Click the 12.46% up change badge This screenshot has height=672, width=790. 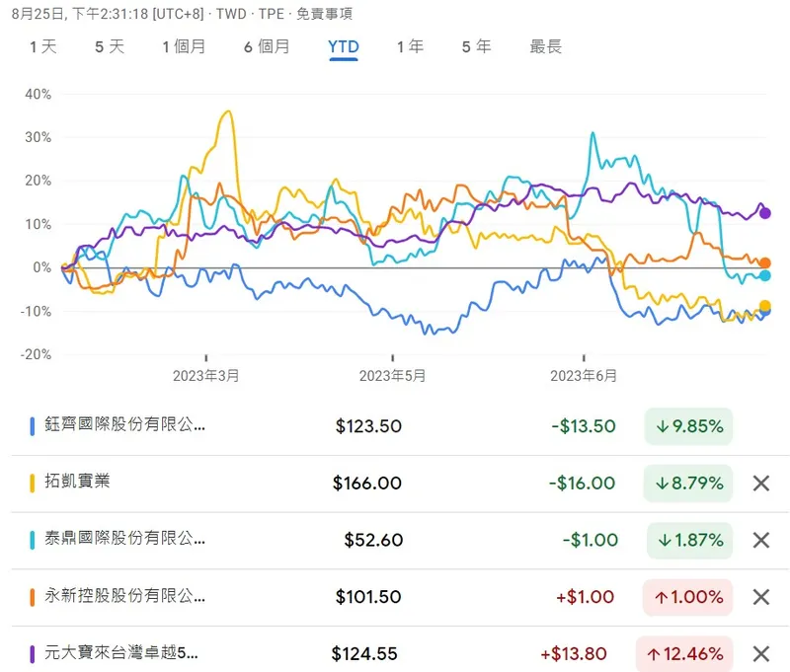pyautogui.click(x=688, y=653)
